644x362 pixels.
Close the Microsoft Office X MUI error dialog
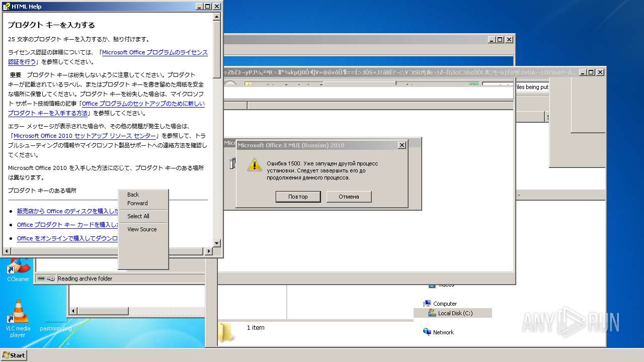[401, 145]
